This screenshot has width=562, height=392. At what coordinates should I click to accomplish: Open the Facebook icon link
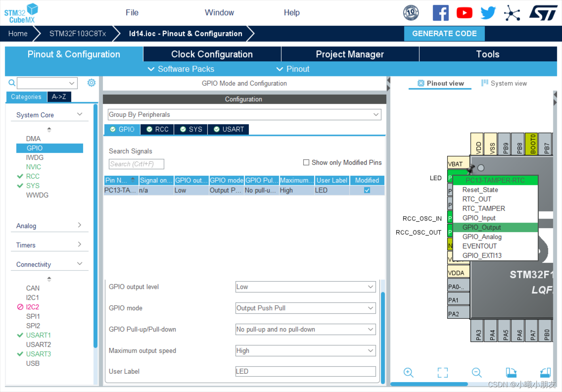(440, 13)
